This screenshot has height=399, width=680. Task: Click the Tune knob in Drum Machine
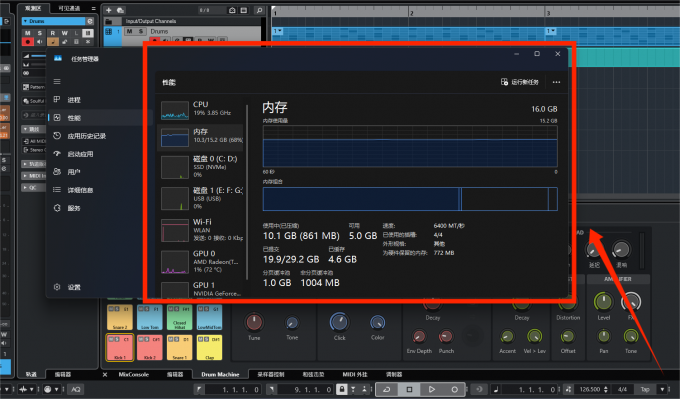(254, 322)
